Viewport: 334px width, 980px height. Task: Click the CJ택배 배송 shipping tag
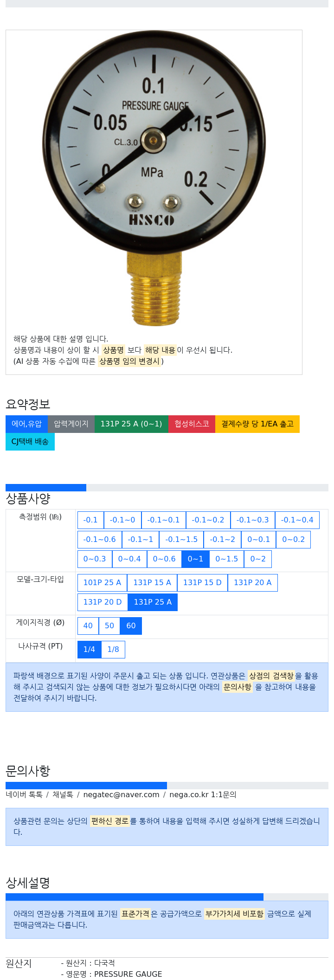[x=30, y=442]
